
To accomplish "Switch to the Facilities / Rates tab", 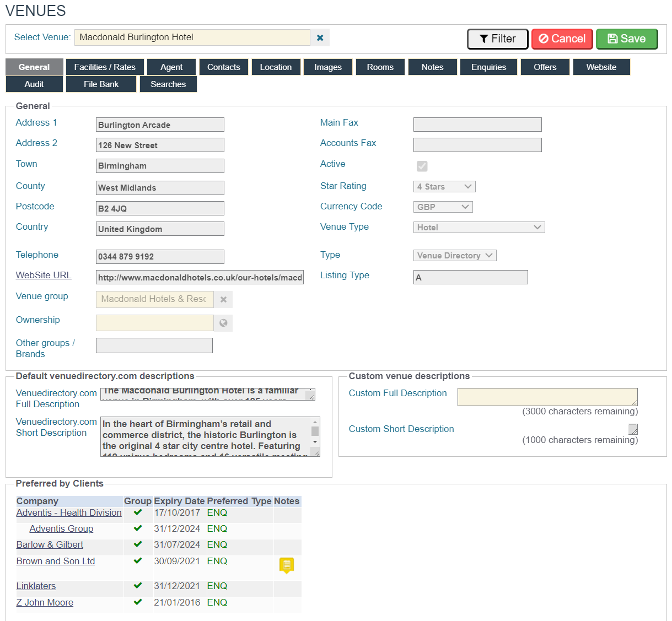I will (105, 67).
